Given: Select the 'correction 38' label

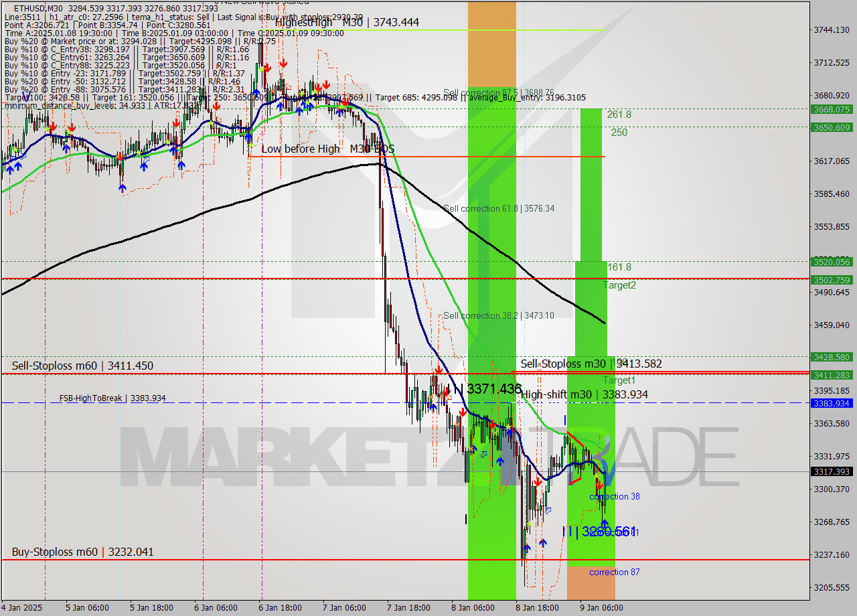Looking at the screenshot, I should pyautogui.click(x=615, y=497).
